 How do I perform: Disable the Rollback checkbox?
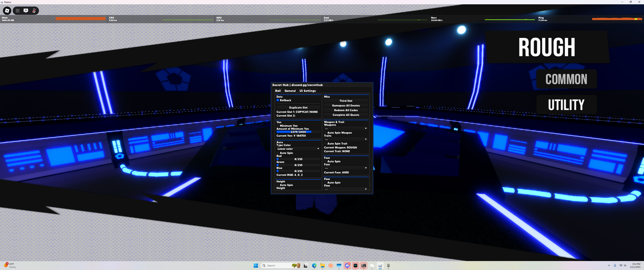click(278, 100)
